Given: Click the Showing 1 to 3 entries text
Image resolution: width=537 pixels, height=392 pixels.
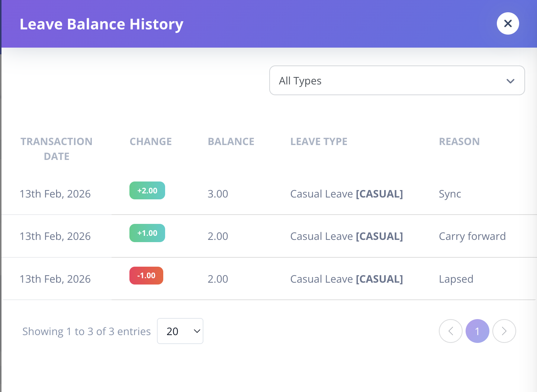Looking at the screenshot, I should coord(87,331).
